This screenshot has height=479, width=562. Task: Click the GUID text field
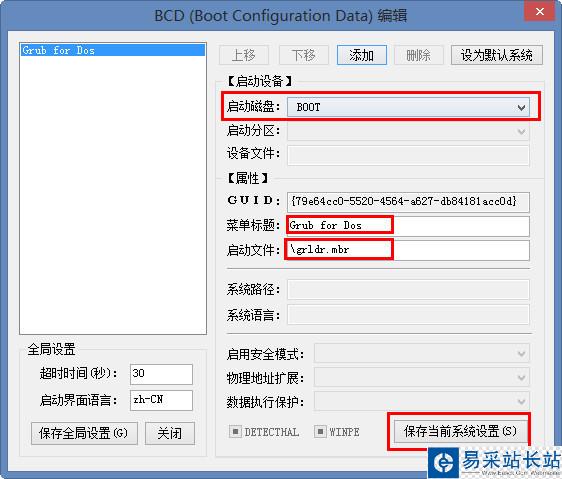tap(408, 202)
